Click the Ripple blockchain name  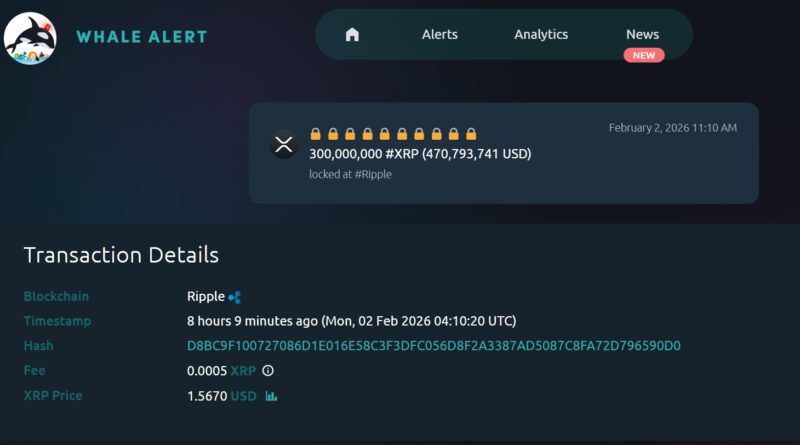pos(205,296)
